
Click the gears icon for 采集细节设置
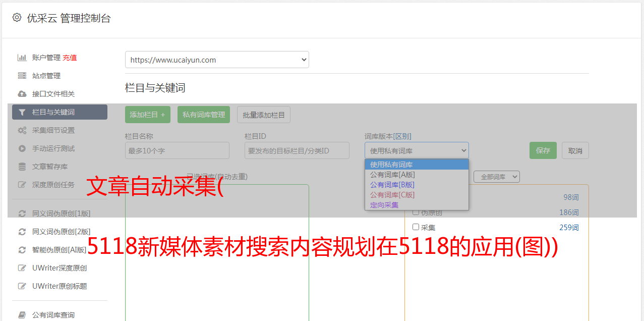[x=22, y=130]
